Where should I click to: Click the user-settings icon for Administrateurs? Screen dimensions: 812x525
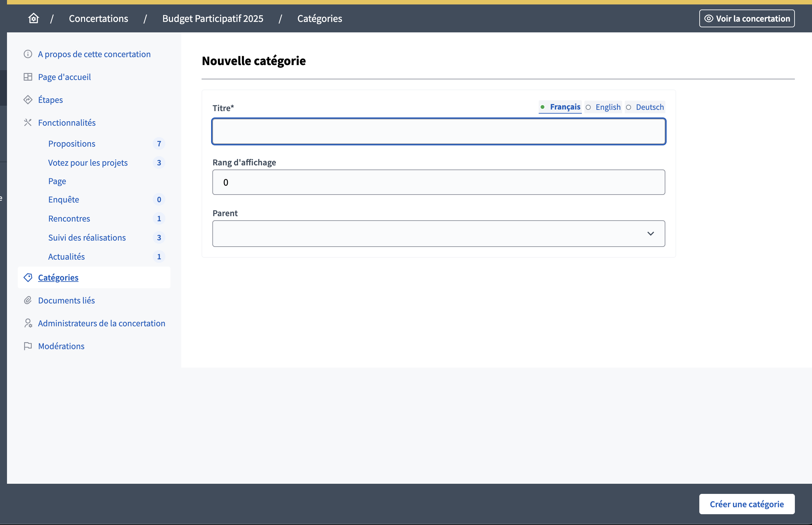[x=28, y=323]
